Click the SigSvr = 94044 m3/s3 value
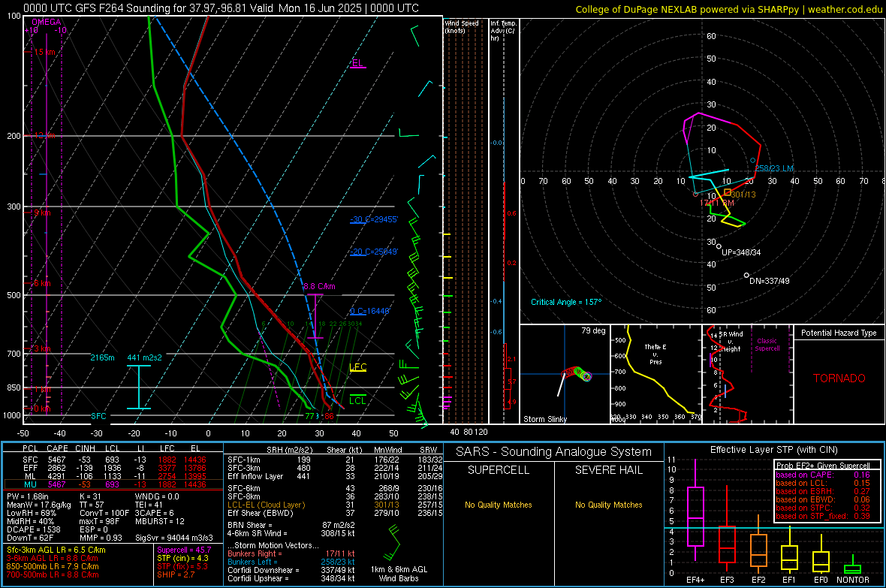Image resolution: width=886 pixels, height=588 pixels. 174,538
